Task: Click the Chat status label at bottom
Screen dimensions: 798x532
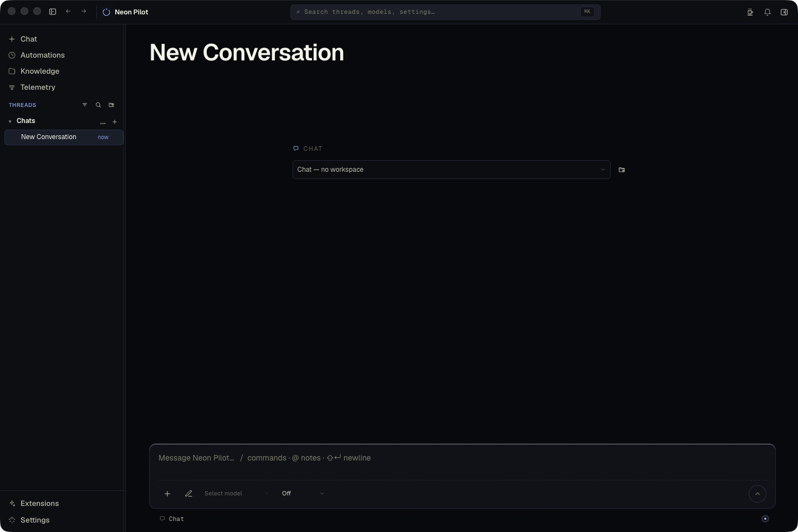Action: pyautogui.click(x=172, y=519)
